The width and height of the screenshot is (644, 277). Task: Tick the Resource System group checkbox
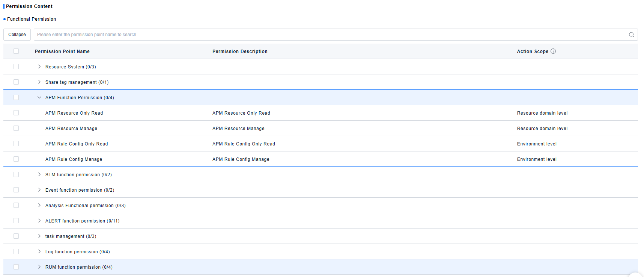click(x=16, y=67)
